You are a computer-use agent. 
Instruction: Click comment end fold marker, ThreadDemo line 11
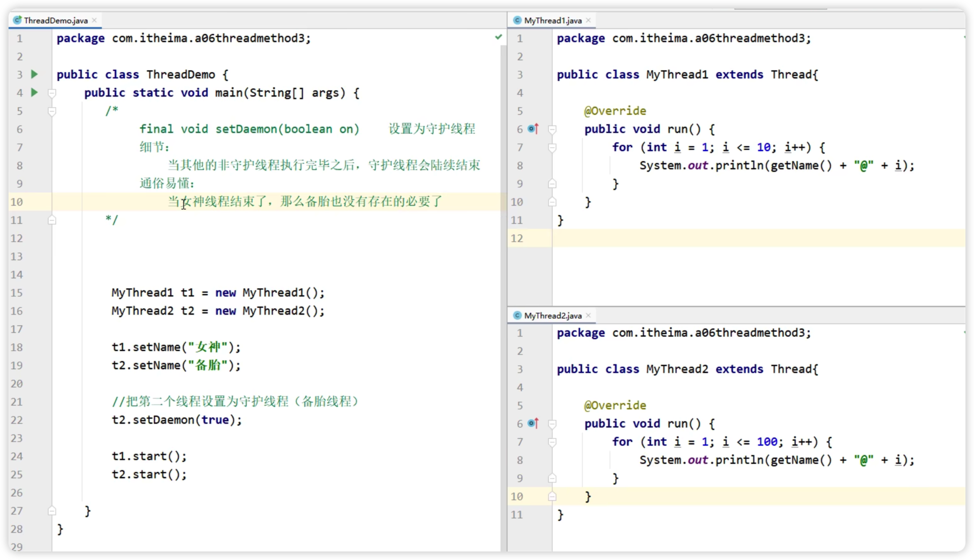click(x=52, y=220)
